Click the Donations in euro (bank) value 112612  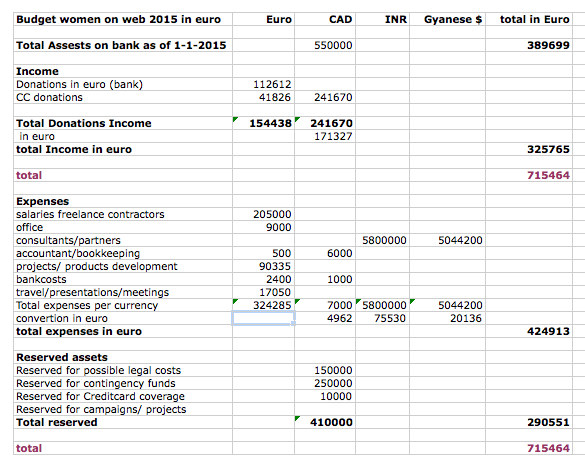pos(263,84)
